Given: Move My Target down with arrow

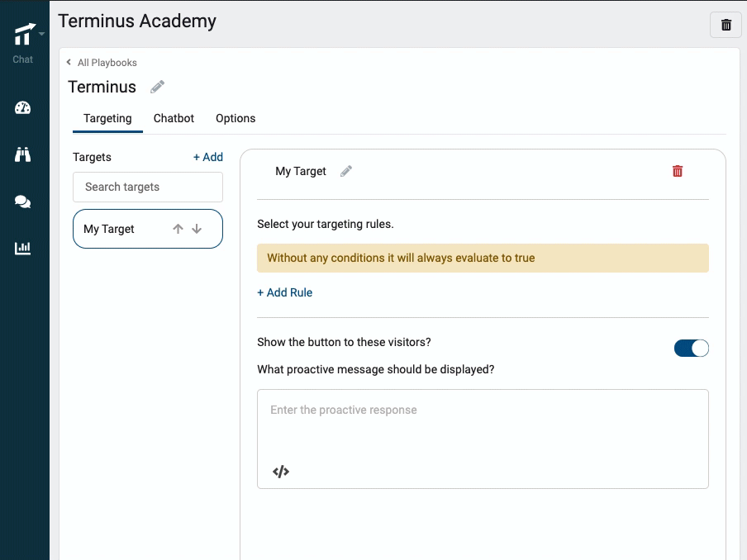Looking at the screenshot, I should point(197,229).
